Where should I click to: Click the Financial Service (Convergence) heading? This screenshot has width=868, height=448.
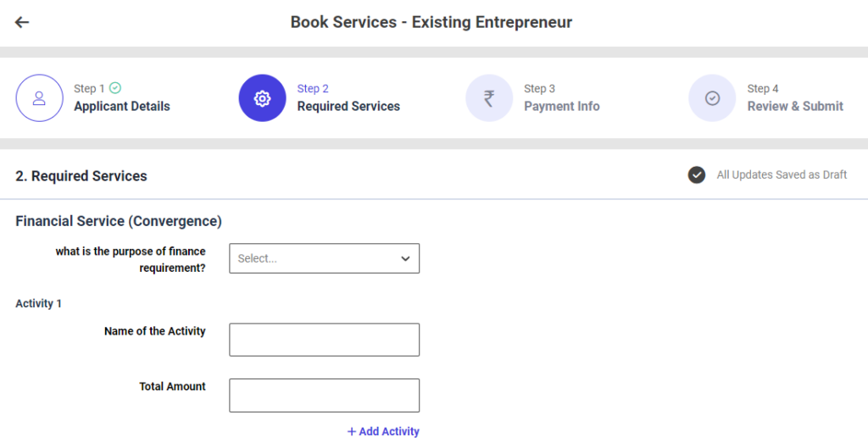[x=119, y=221]
